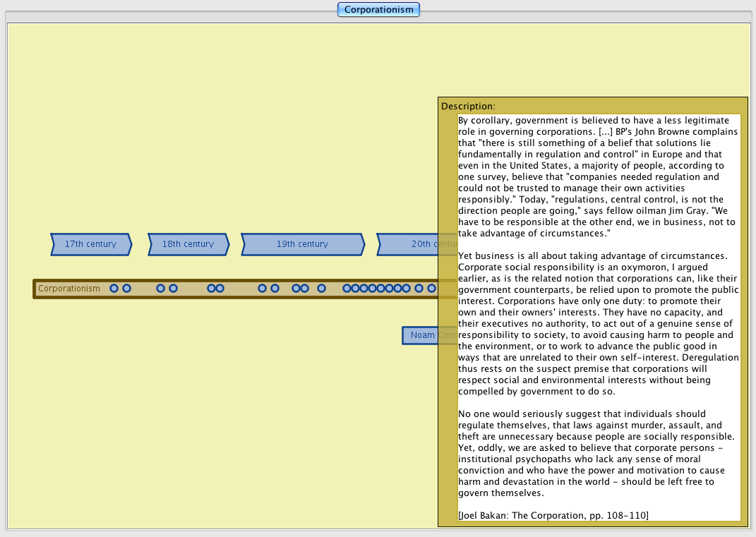Click second event circle under 18th century
The image size is (756, 537).
pos(174,289)
